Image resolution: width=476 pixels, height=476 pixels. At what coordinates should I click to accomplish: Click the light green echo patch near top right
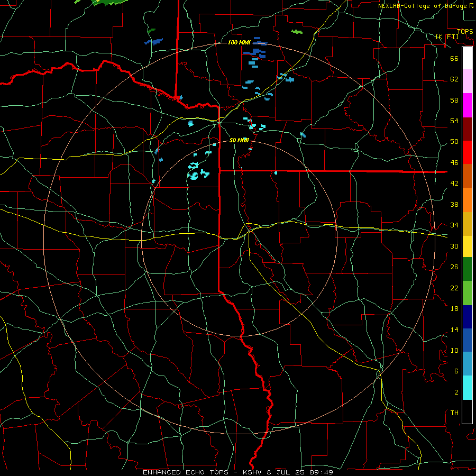297,32
